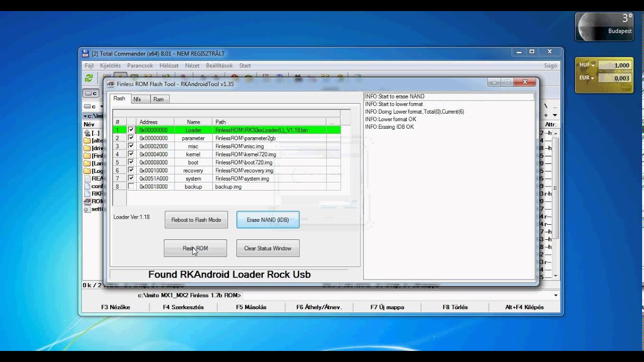Open the Súgó help menu
This screenshot has width=644, height=362.
coord(550,65)
